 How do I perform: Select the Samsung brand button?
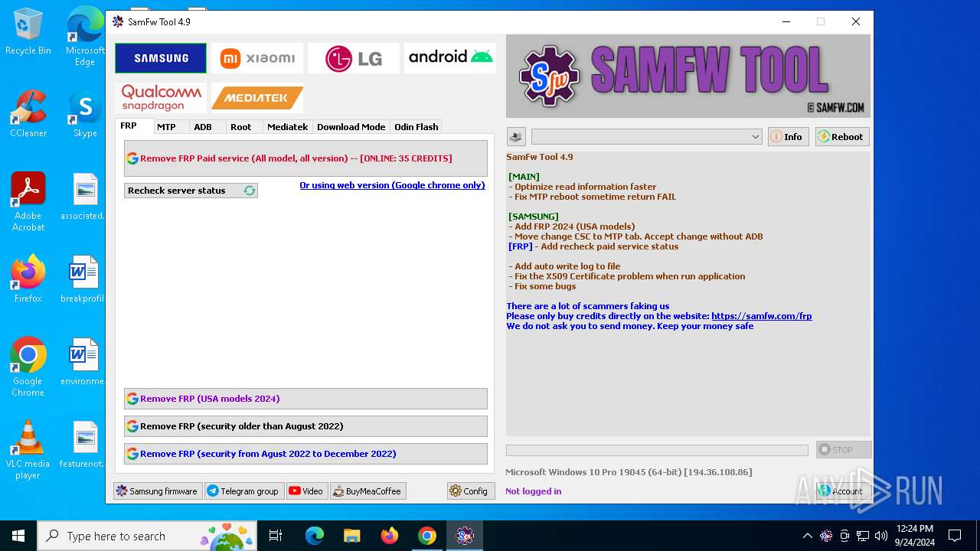click(161, 58)
